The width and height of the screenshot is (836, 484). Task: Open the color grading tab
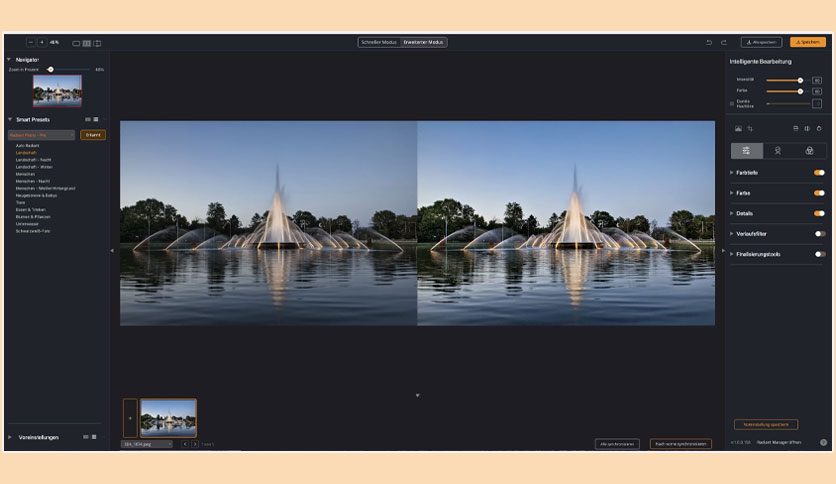coord(809,151)
